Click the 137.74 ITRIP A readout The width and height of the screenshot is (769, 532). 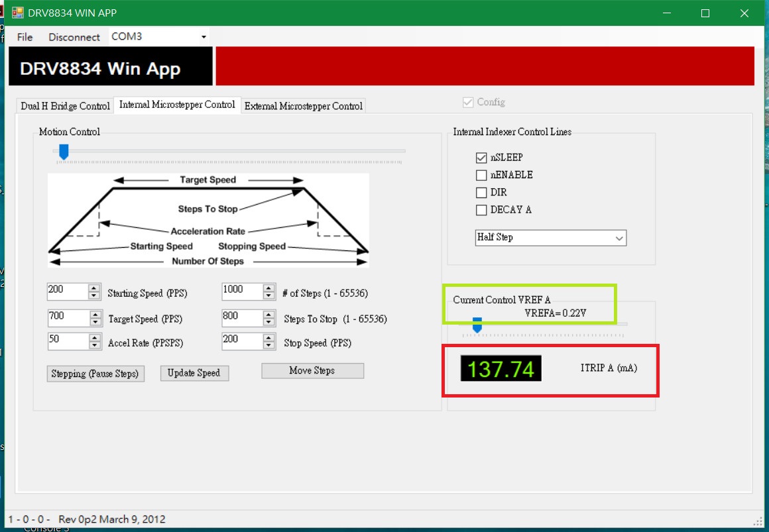pos(501,369)
